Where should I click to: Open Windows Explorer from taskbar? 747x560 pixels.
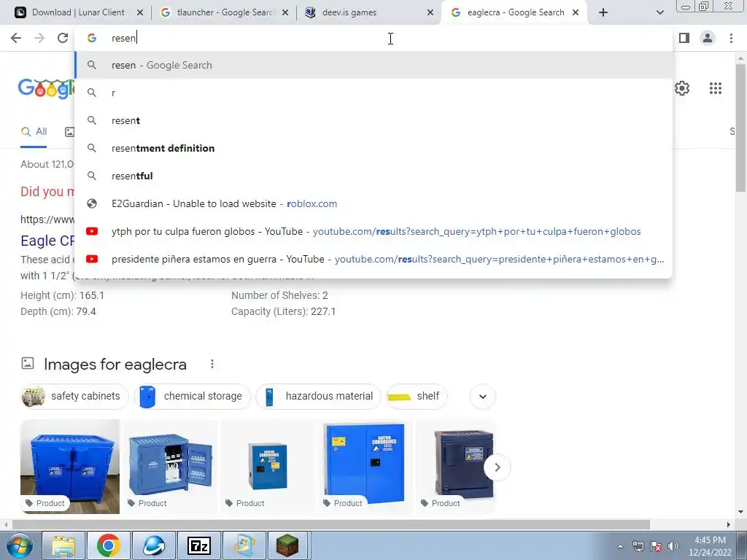(63, 545)
